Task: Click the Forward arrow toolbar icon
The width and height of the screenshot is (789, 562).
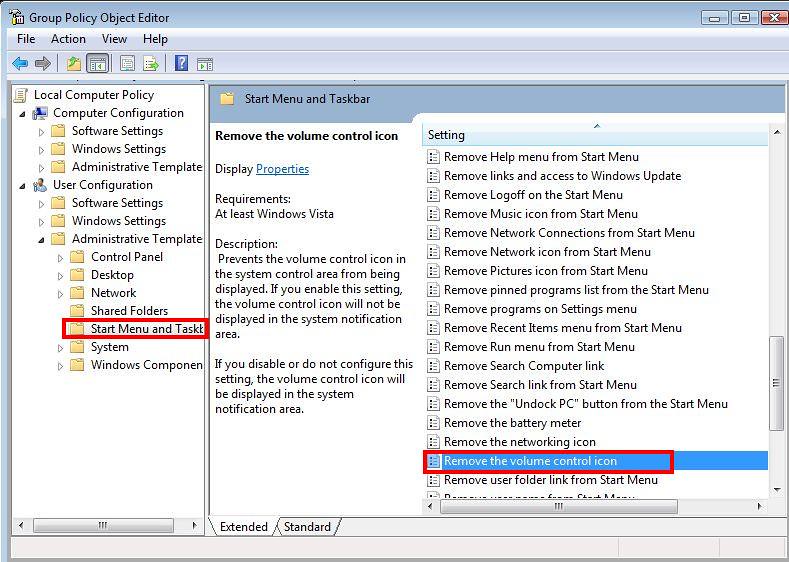Action: point(43,63)
